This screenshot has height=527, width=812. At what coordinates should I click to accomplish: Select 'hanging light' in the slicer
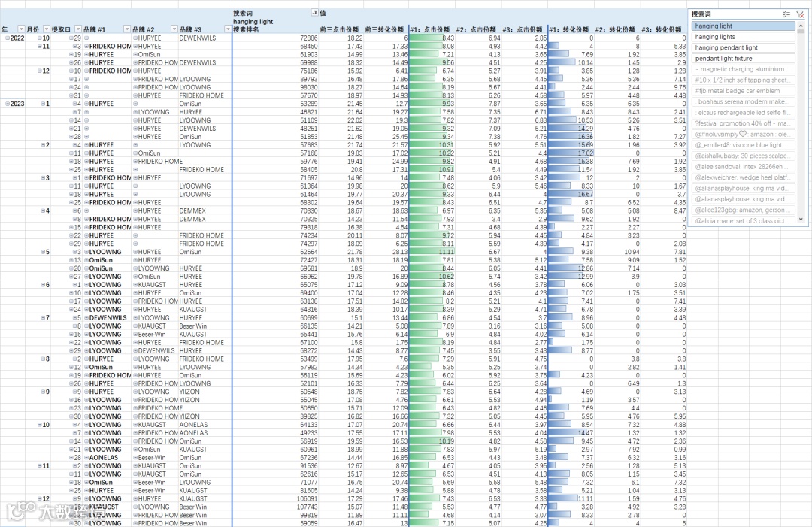743,26
